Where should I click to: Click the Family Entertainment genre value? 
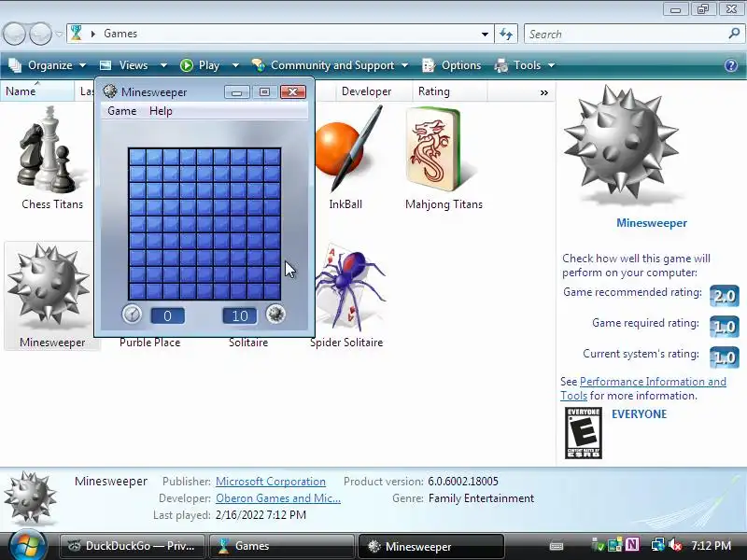tap(481, 498)
